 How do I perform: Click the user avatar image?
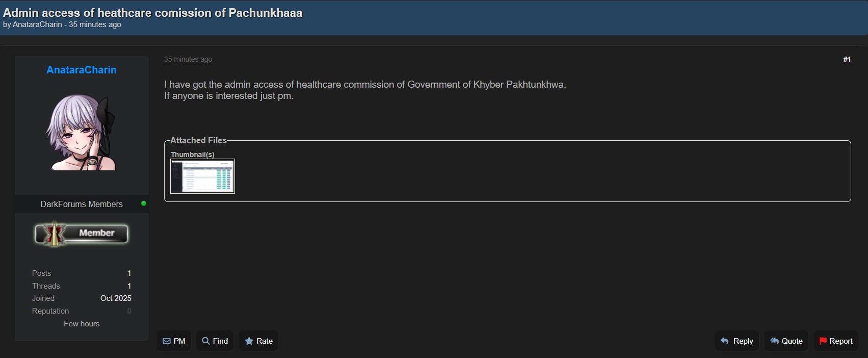click(82, 132)
